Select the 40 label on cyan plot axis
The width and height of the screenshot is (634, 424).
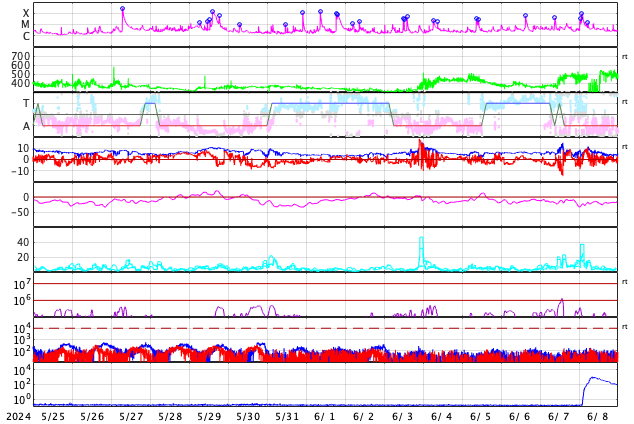coord(23,243)
